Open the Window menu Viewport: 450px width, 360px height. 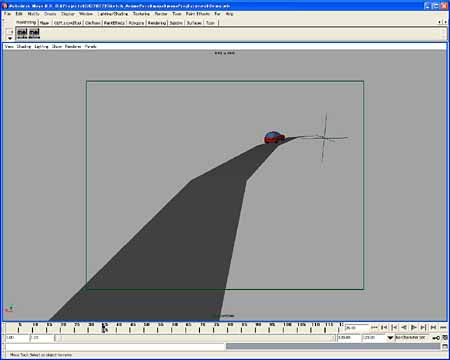pyautogui.click(x=86, y=14)
